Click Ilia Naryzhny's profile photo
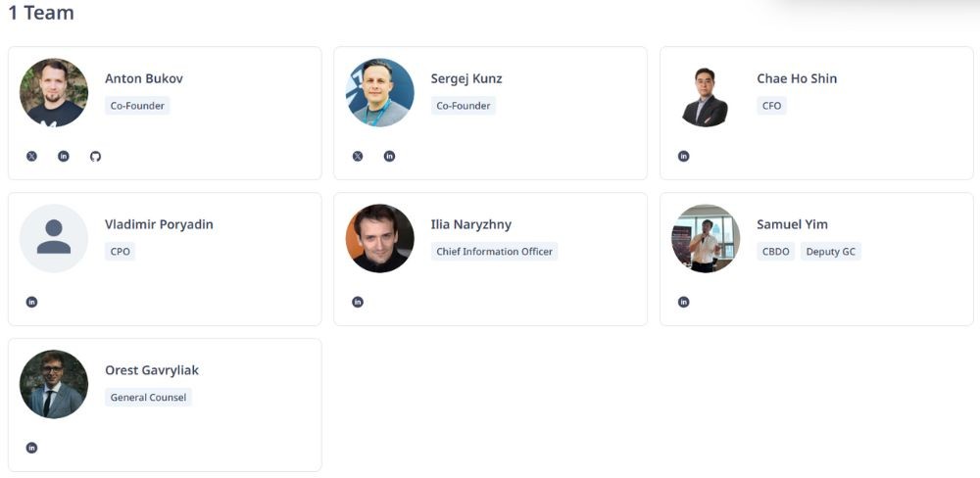The image size is (980, 478). pos(380,238)
